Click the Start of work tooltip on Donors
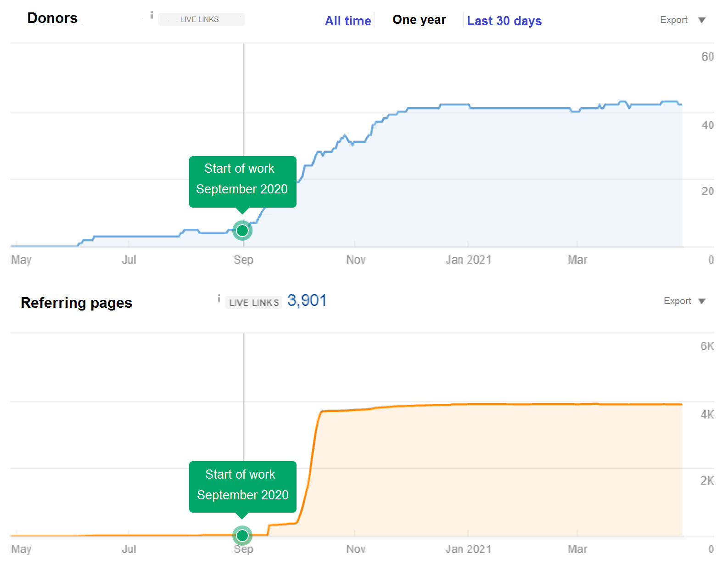The image size is (728, 565). tap(242, 181)
